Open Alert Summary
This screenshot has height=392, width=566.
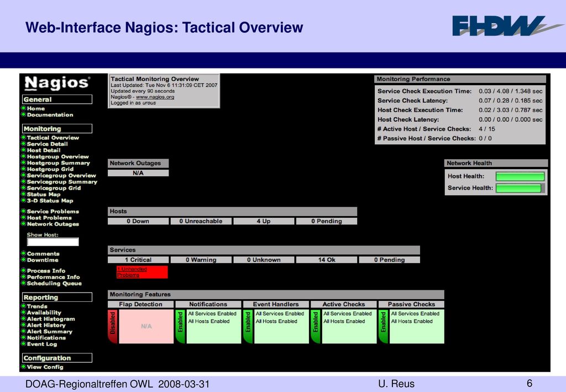tap(49, 331)
